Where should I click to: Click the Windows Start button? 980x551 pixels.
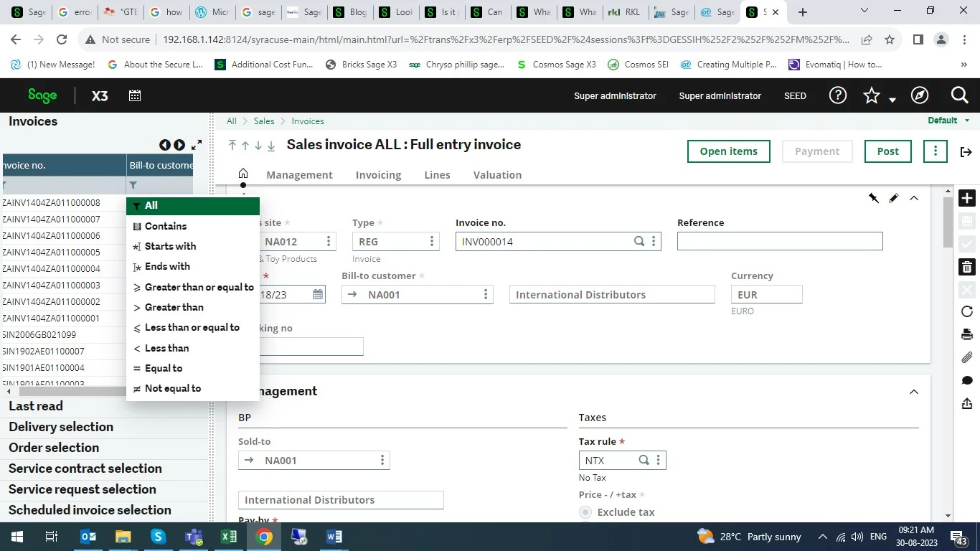click(x=17, y=537)
